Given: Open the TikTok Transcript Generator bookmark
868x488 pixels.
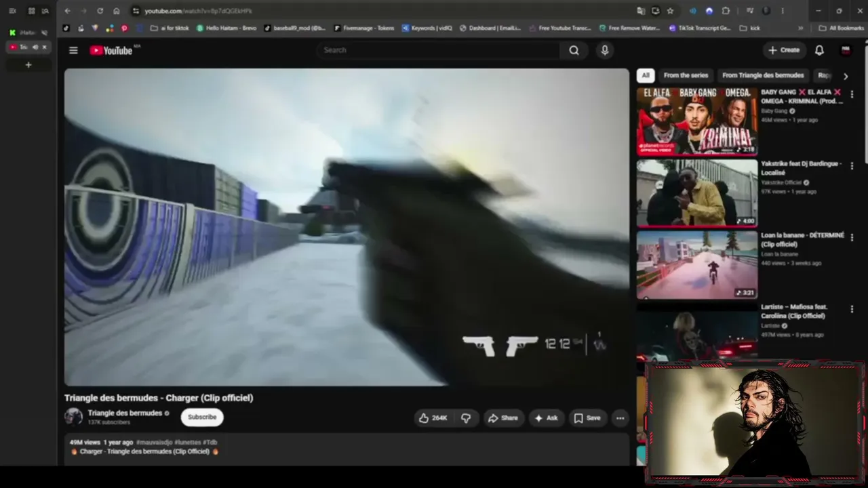Looking at the screenshot, I should (x=700, y=28).
